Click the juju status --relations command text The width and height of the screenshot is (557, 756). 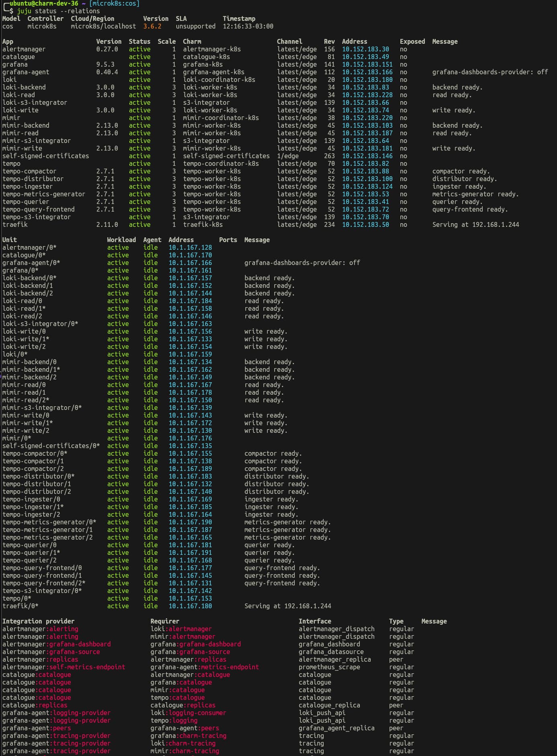[x=58, y=11]
